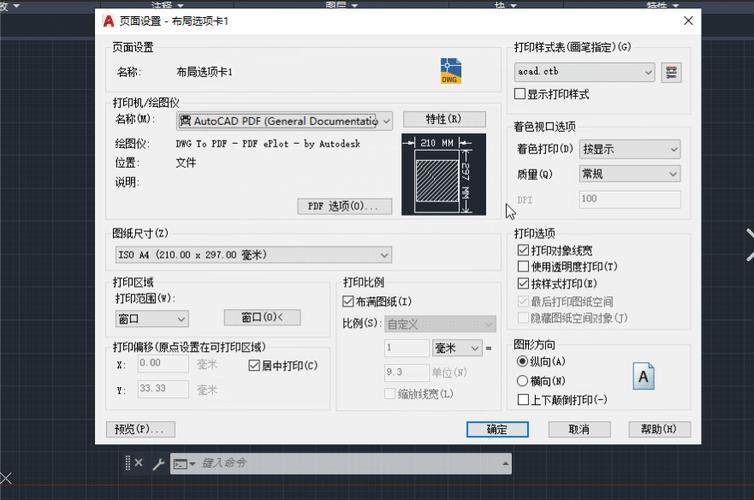Open the printer name dropdown AutoCAD PDF
This screenshot has width=754, height=500.
pyautogui.click(x=285, y=121)
